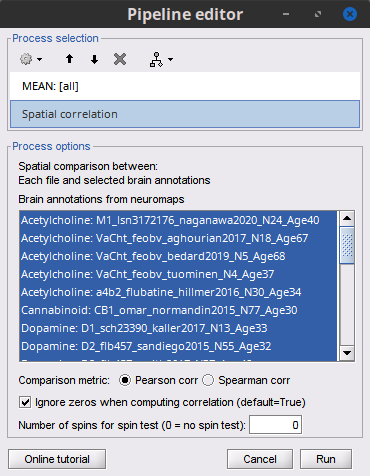
Task: Expand dropdown arrow beside gear icon
Action: click(39, 59)
